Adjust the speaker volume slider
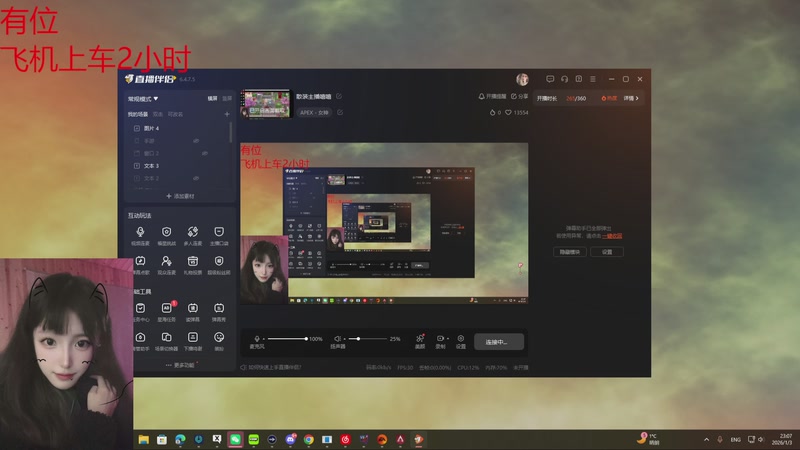The image size is (800, 450). [367, 339]
